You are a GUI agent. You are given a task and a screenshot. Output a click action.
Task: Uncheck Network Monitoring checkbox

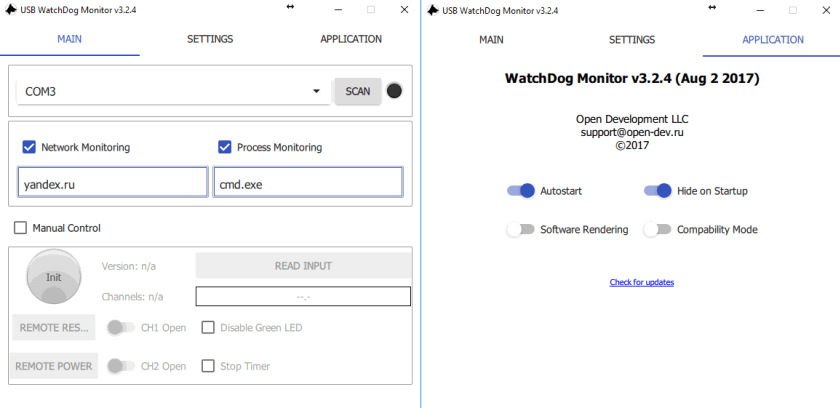click(28, 147)
